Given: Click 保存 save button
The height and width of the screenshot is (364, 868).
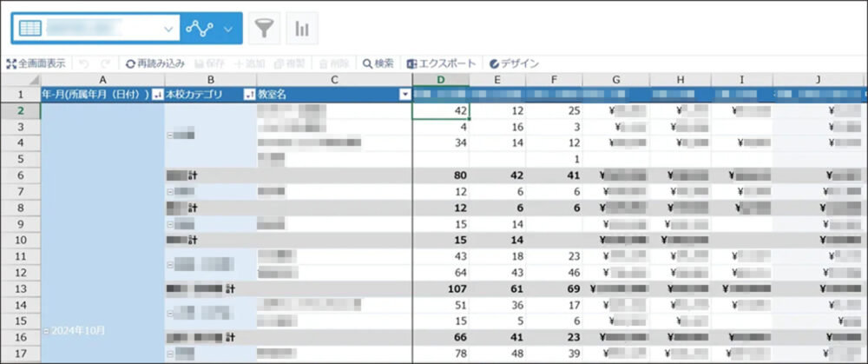Looking at the screenshot, I should tap(209, 63).
